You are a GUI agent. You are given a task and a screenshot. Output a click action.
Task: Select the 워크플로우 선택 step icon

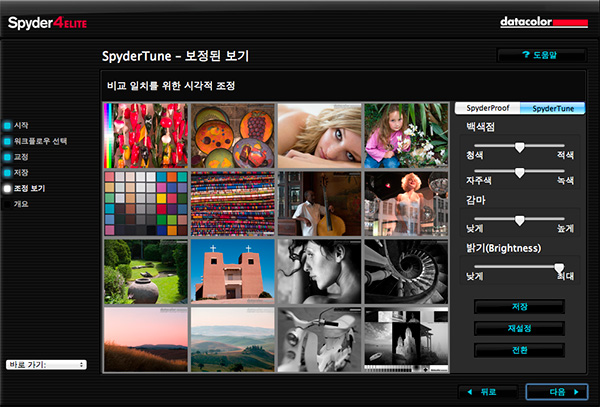[x=7, y=141]
